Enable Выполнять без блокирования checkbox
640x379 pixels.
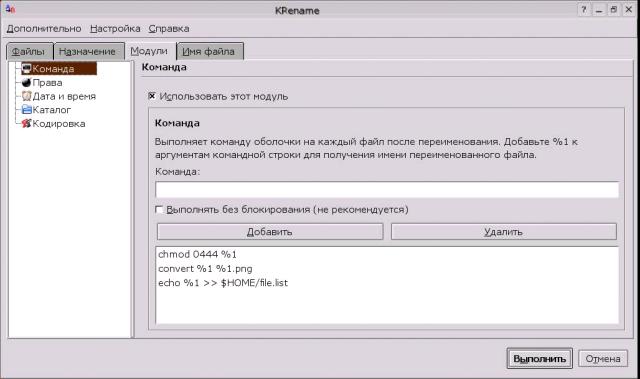point(159,209)
